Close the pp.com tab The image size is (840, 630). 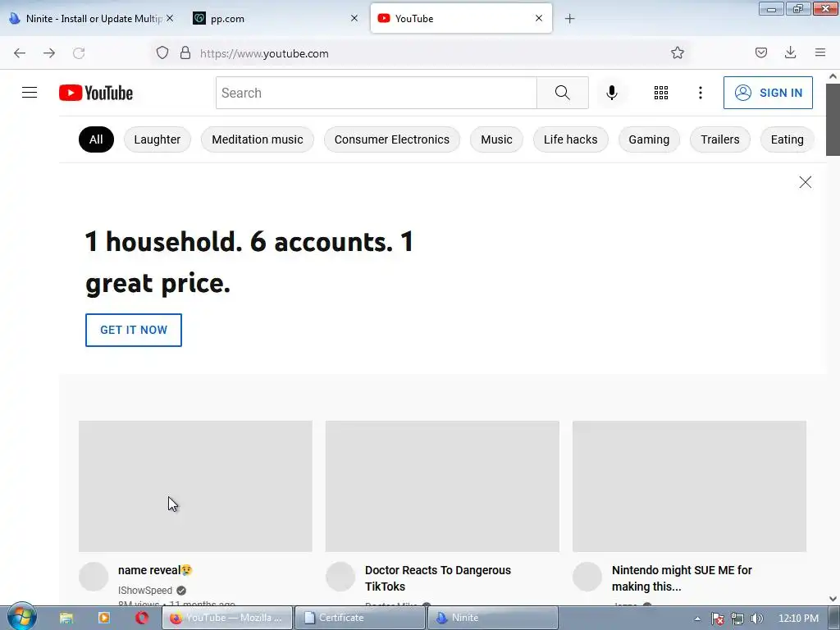tap(354, 18)
